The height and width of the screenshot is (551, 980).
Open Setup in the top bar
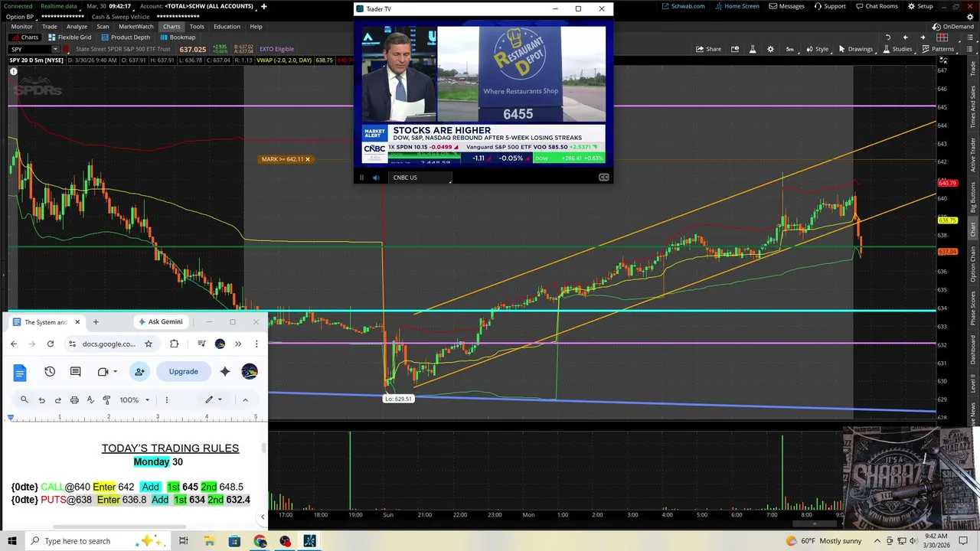click(x=920, y=6)
